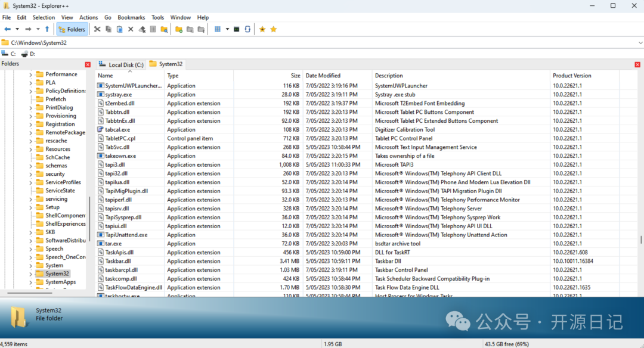Click the folder tree vertical scrollbar
The image size is (644, 348).
(89, 219)
